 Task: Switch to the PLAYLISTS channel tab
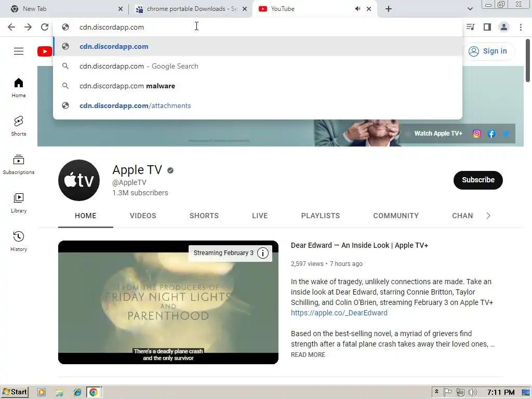pyautogui.click(x=320, y=216)
